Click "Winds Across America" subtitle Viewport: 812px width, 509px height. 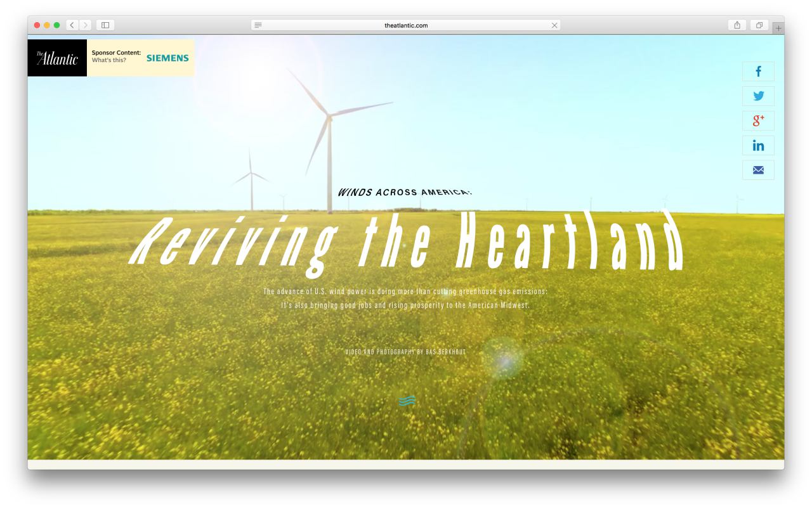tap(405, 192)
